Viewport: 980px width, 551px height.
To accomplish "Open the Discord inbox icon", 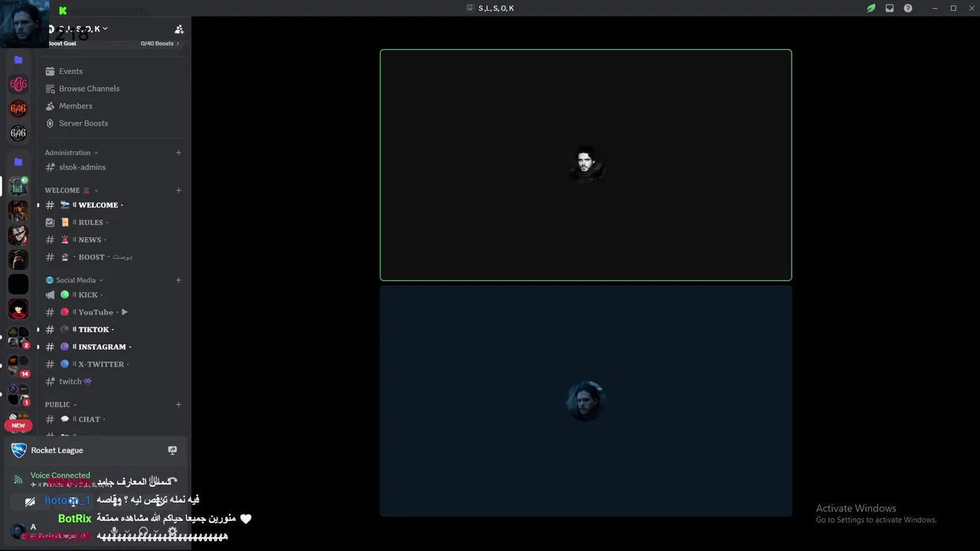I will (x=890, y=8).
